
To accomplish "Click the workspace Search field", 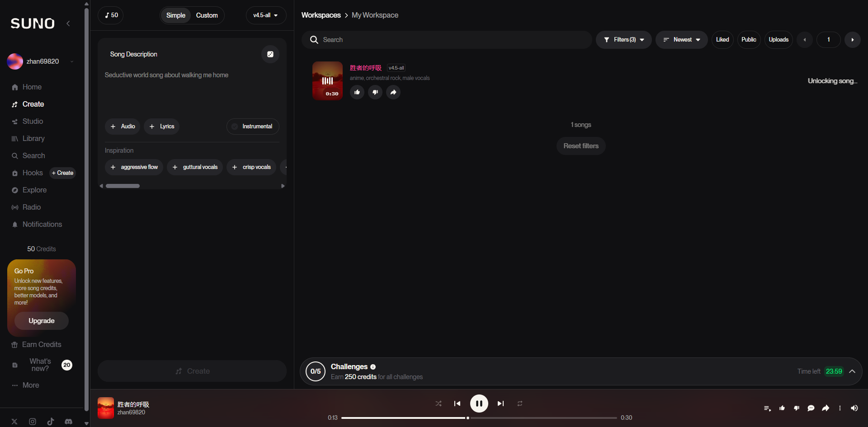I will coord(447,40).
